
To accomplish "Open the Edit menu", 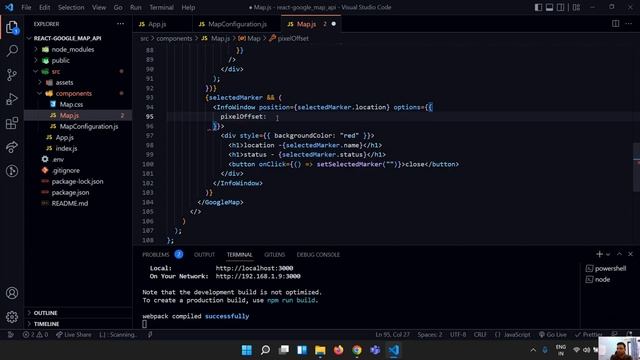I will coord(44,7).
